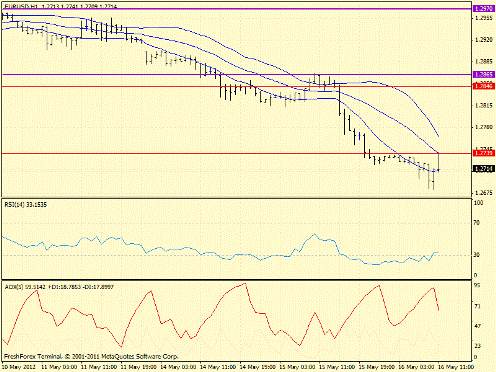496x372 pixels.
Task: Click the 1.2815 price axis label
Action: [484, 106]
